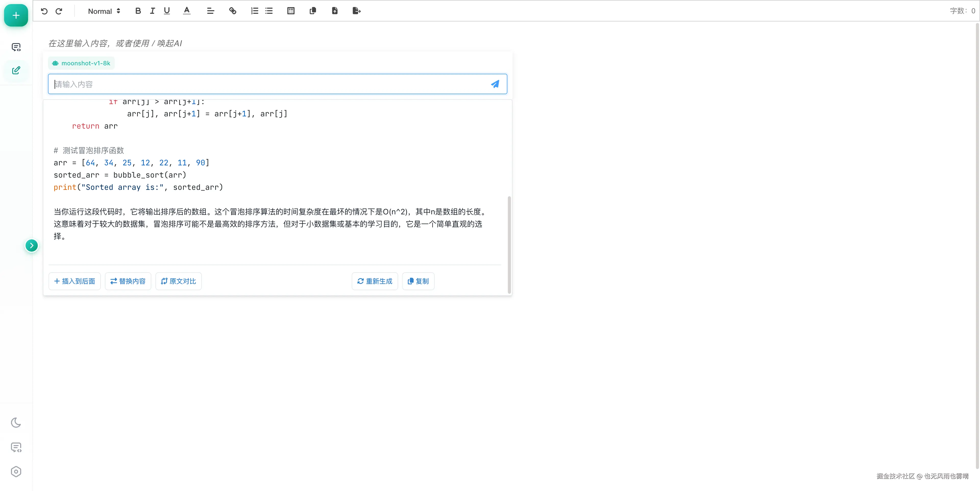Click the 插入到后面 button

pos(75,281)
